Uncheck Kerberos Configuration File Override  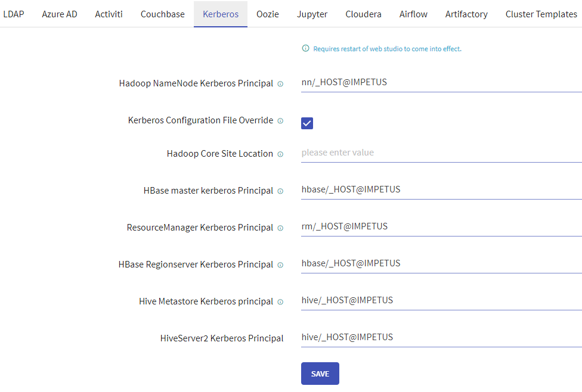click(x=307, y=123)
